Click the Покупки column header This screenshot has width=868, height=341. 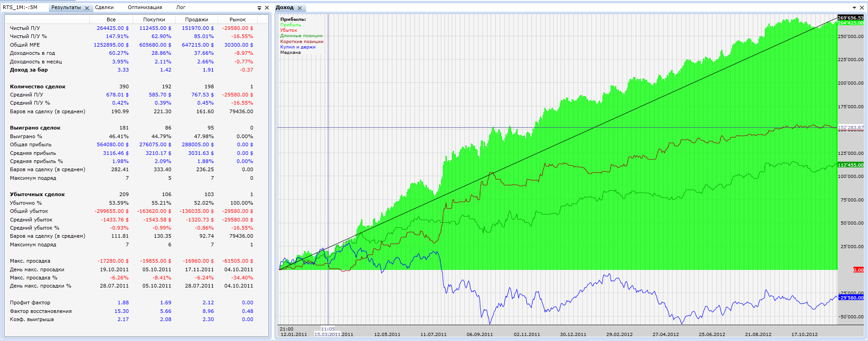[154, 19]
